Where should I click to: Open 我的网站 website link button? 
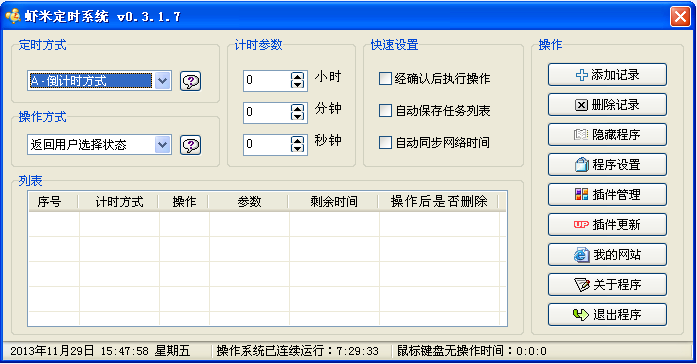pos(607,255)
